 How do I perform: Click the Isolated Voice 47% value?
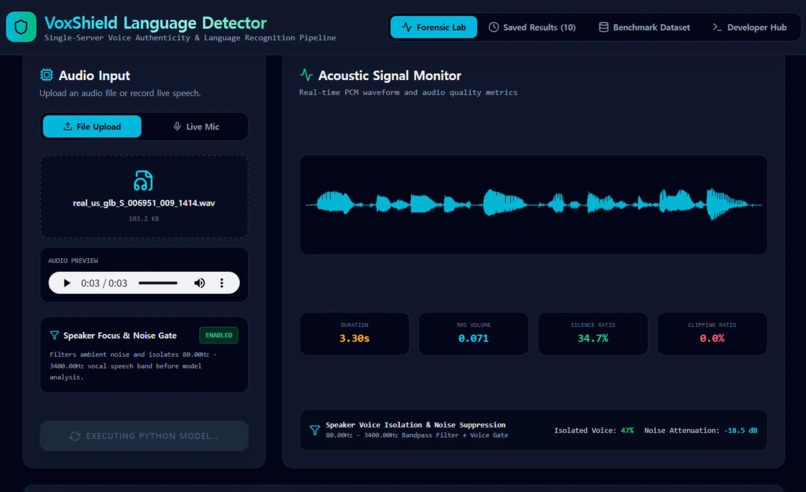[627, 430]
